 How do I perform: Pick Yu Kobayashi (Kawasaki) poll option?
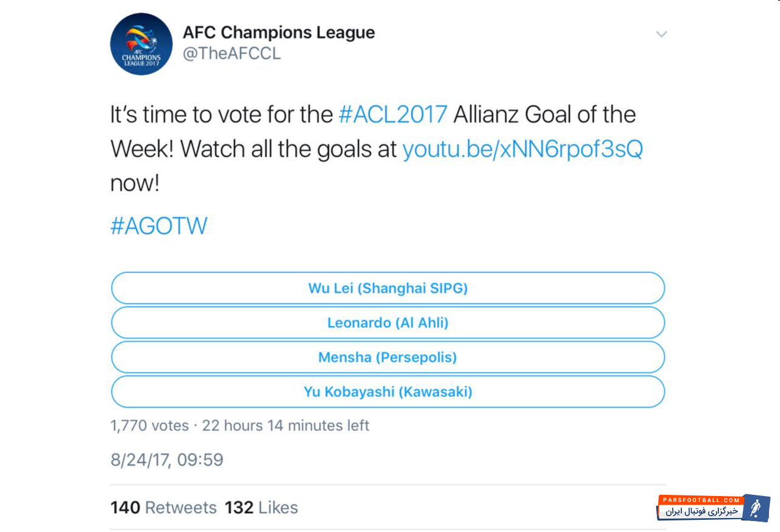388,391
